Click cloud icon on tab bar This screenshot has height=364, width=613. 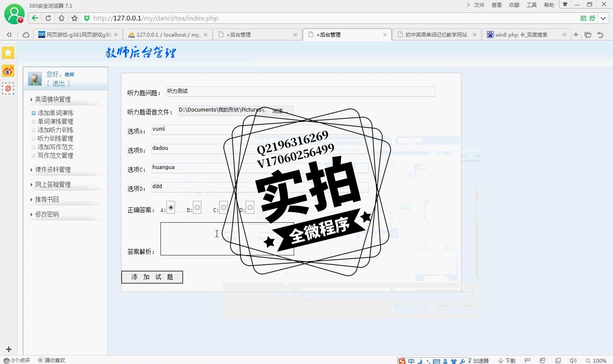coord(26,35)
